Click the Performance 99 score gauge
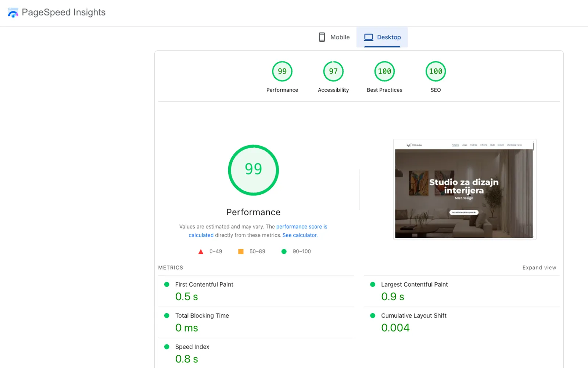The height and width of the screenshot is (368, 588). tap(282, 71)
